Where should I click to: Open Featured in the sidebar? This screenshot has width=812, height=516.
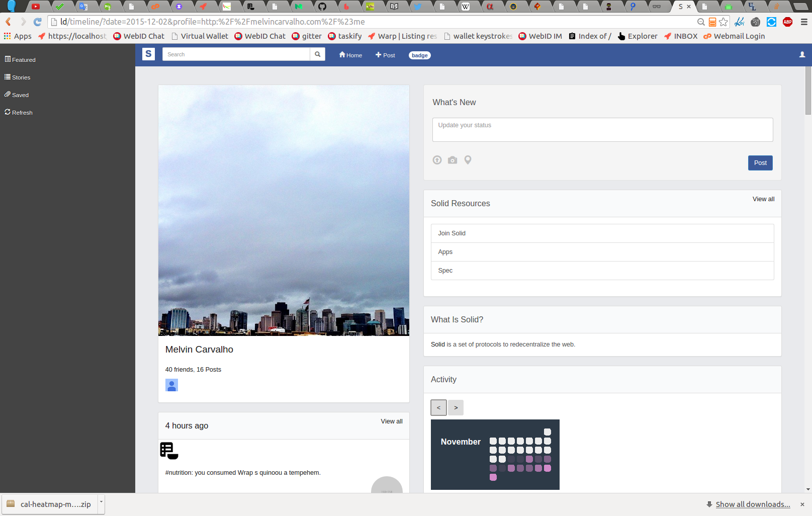coord(20,60)
